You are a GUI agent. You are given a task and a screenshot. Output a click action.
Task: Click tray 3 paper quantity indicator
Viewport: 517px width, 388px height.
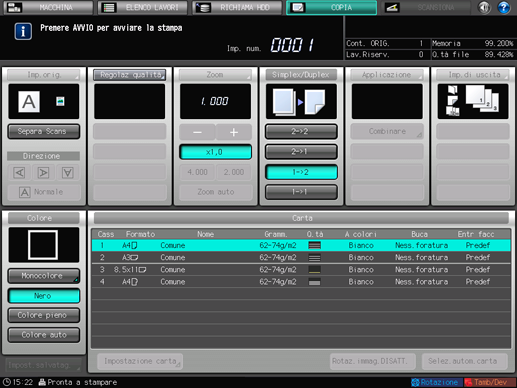coord(314,270)
